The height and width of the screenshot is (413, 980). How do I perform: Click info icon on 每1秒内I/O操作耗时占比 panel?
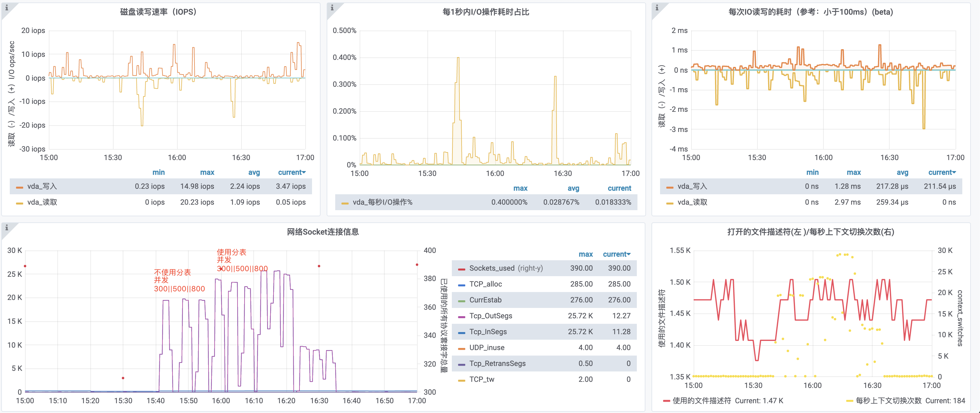[x=332, y=8]
